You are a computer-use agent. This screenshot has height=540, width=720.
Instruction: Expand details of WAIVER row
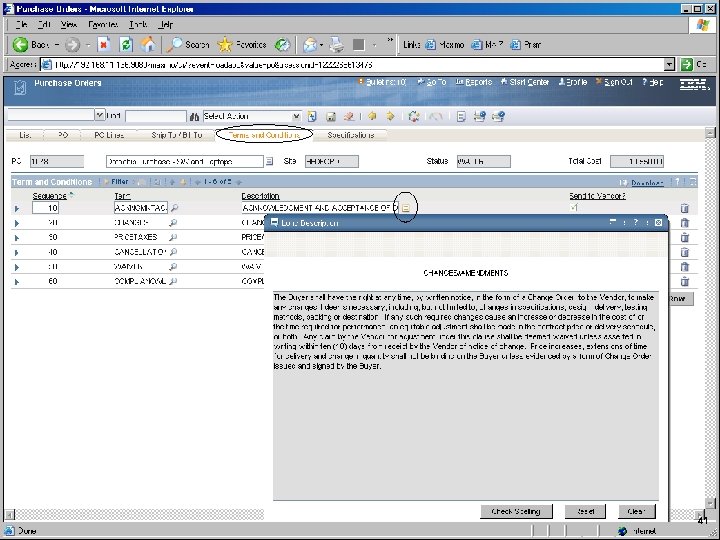tap(17, 267)
